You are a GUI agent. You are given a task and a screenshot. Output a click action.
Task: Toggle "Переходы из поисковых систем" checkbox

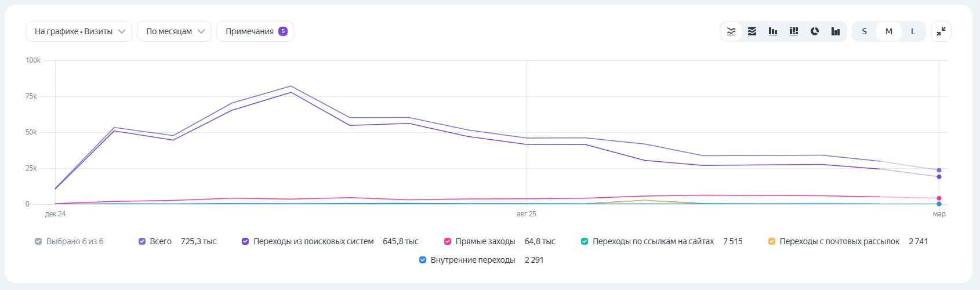pyautogui.click(x=246, y=241)
